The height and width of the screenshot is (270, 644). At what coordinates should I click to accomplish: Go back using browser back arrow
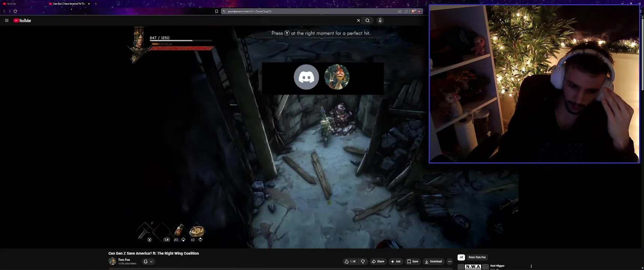pyautogui.click(x=4, y=11)
